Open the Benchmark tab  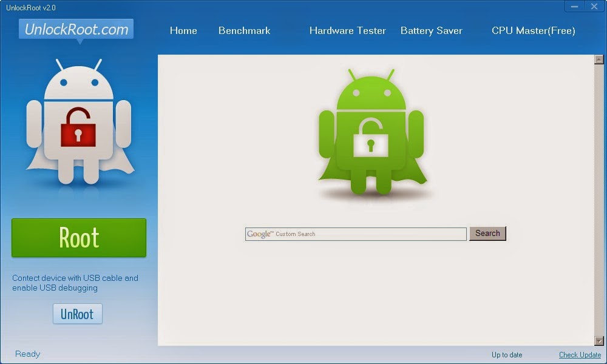click(x=244, y=30)
